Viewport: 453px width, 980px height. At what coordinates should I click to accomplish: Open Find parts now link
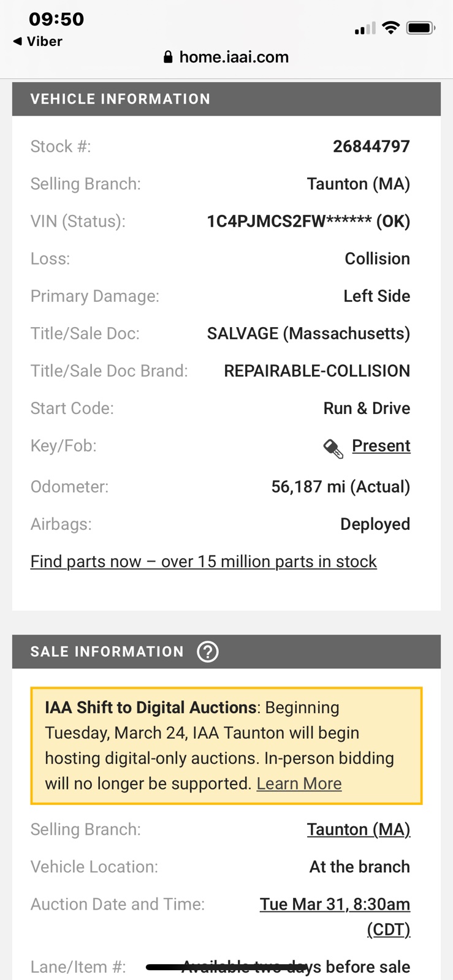click(x=204, y=562)
